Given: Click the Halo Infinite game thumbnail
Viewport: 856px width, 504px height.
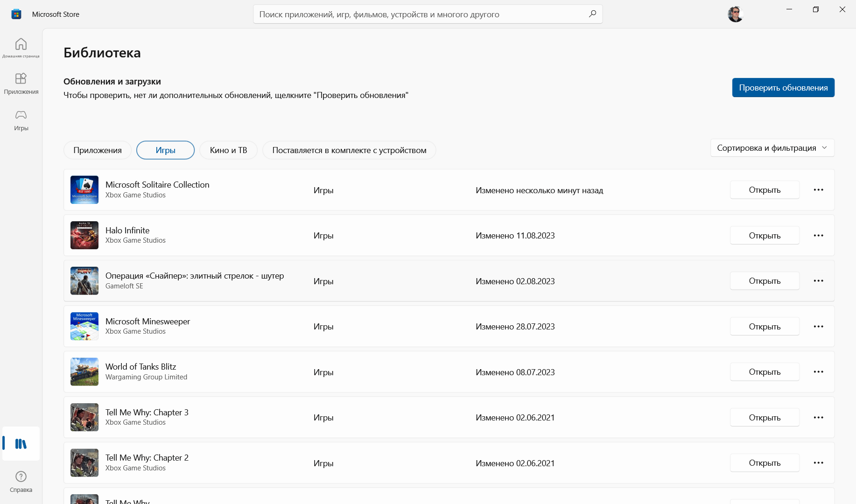Looking at the screenshot, I should pyautogui.click(x=84, y=235).
